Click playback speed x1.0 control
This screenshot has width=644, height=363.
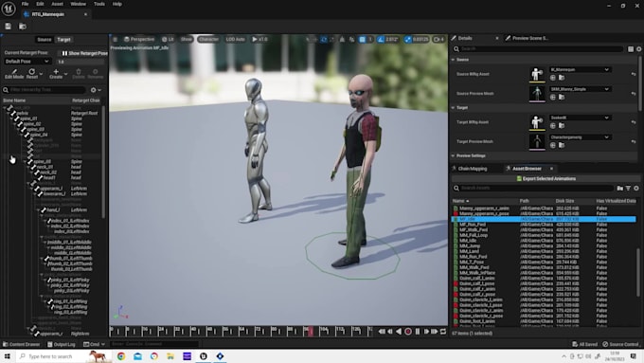259,40
